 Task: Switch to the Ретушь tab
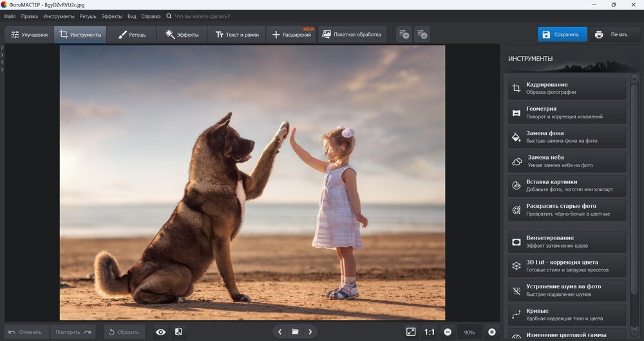(133, 35)
